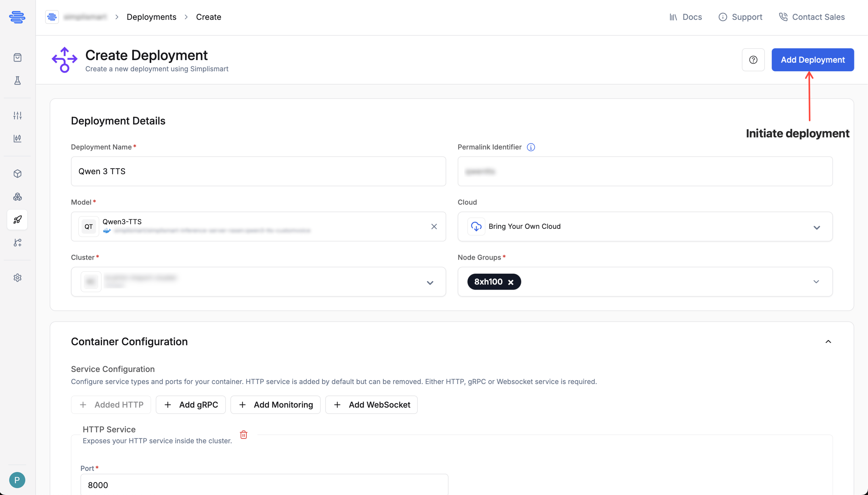The image size is (868, 495).
Task: Click the help question mark button
Action: pyautogui.click(x=753, y=60)
